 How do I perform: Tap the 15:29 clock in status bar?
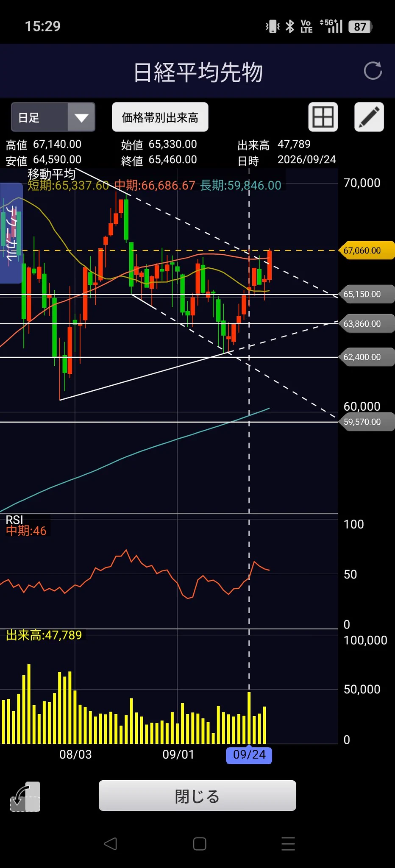point(43,26)
